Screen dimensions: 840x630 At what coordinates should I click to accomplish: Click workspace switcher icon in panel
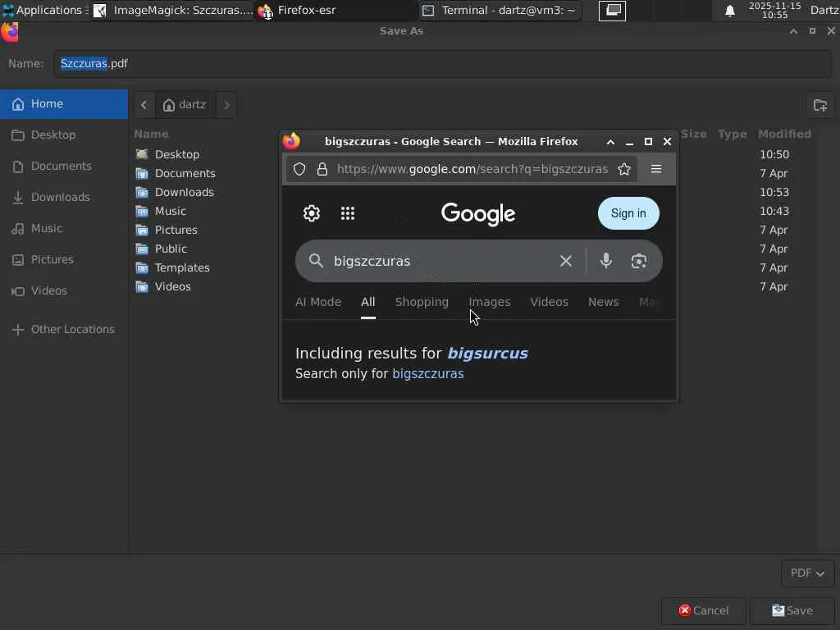tap(612, 11)
